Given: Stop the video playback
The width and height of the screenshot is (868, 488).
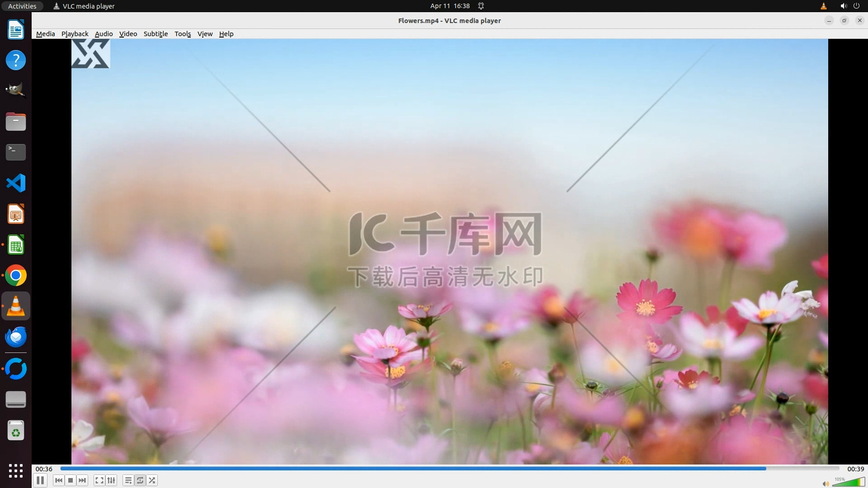Looking at the screenshot, I should pyautogui.click(x=71, y=480).
